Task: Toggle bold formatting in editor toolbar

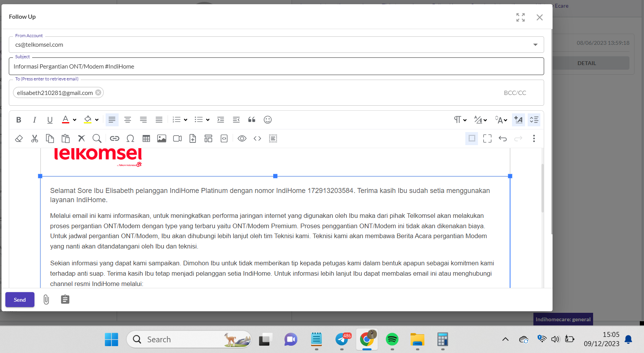Action: click(x=18, y=120)
